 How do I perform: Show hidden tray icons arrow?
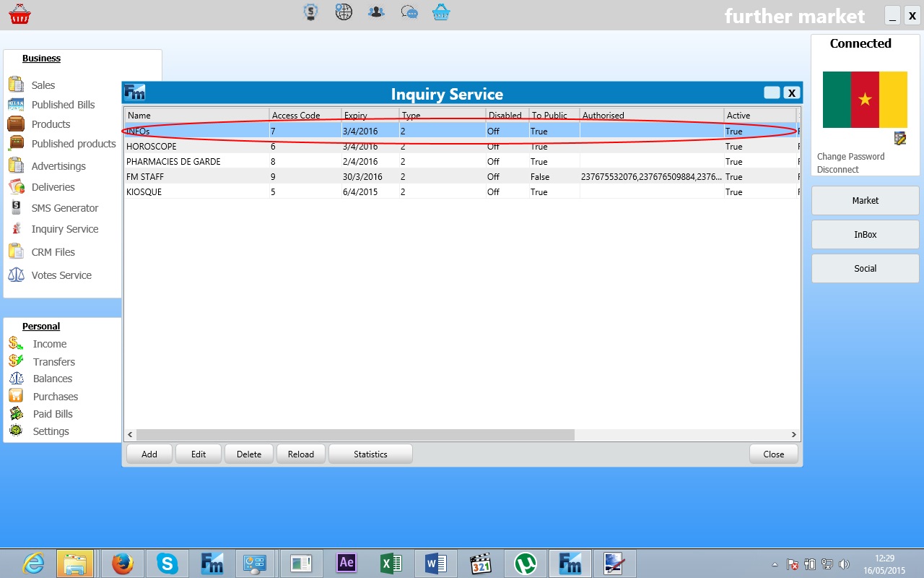point(775,564)
